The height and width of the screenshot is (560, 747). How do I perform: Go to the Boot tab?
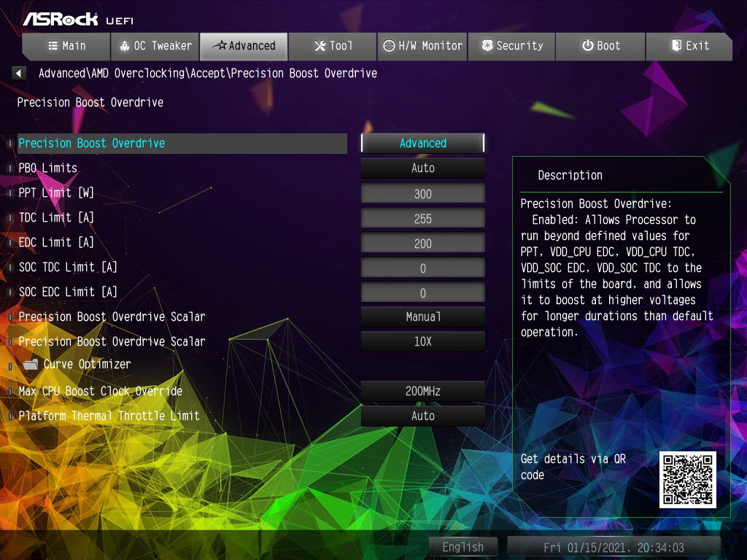[x=600, y=46]
